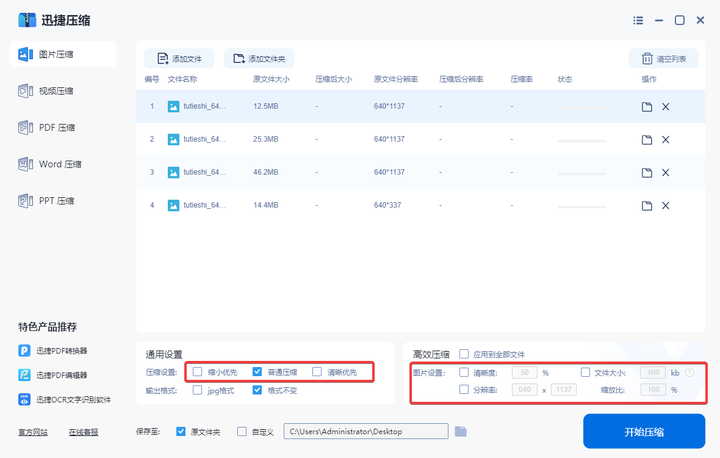Click 原文件大小 column header
Screen dimensions: 720x458
(x=271, y=79)
